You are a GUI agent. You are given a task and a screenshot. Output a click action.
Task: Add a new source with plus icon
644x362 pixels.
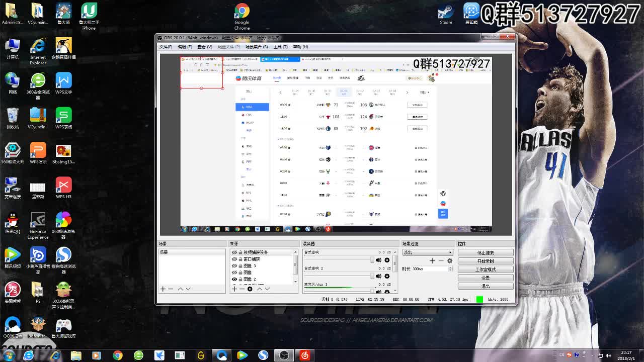234,289
